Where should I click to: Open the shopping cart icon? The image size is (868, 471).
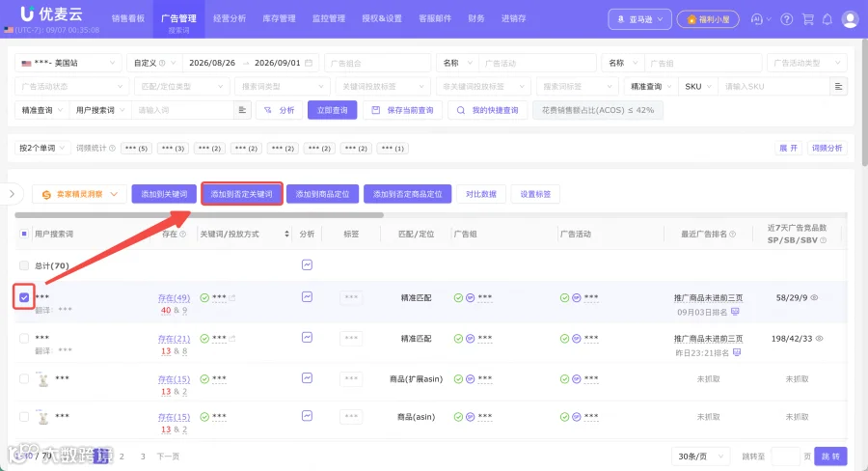(807, 19)
